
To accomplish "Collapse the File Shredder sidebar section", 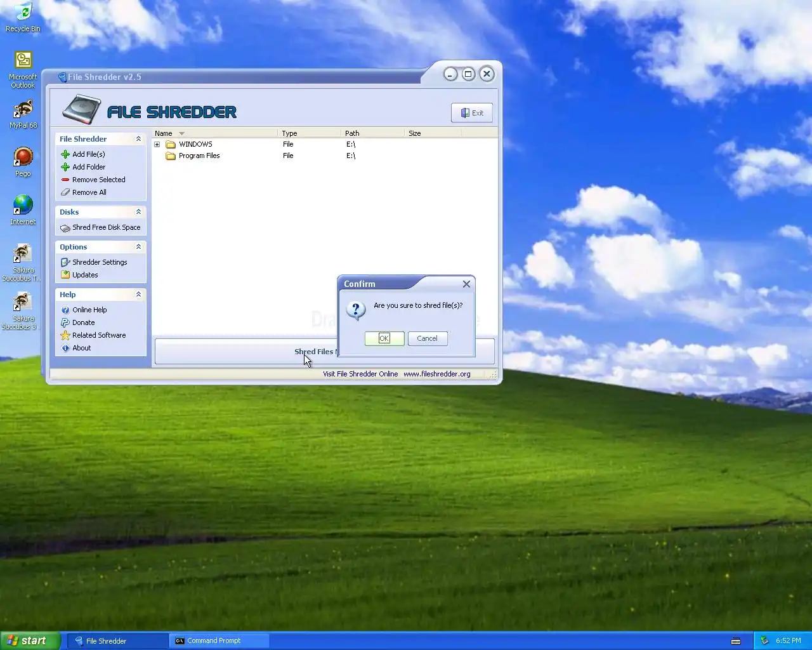I will [138, 139].
